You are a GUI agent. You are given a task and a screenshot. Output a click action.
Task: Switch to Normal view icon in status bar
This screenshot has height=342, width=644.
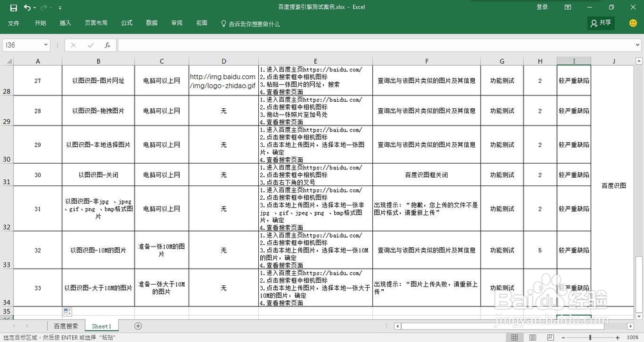(514, 337)
